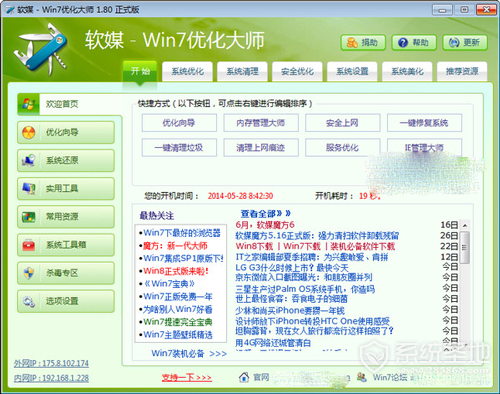Open 系统工具箱 in the sidebar

click(66, 245)
